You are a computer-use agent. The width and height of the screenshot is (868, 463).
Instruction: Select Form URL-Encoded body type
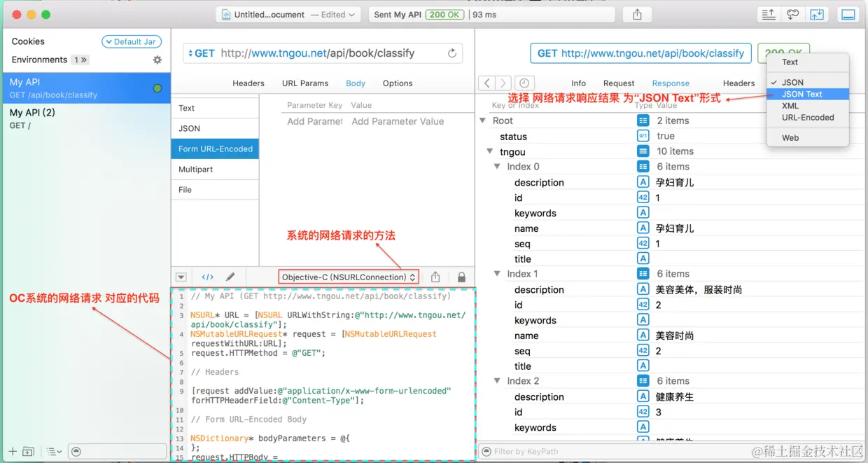[x=215, y=148]
